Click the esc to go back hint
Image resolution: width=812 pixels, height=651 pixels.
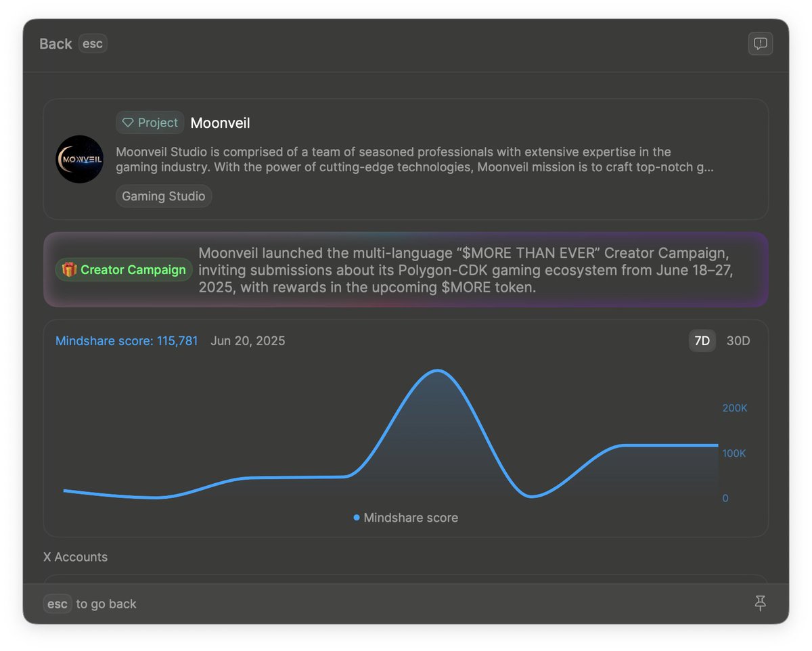[90, 604]
